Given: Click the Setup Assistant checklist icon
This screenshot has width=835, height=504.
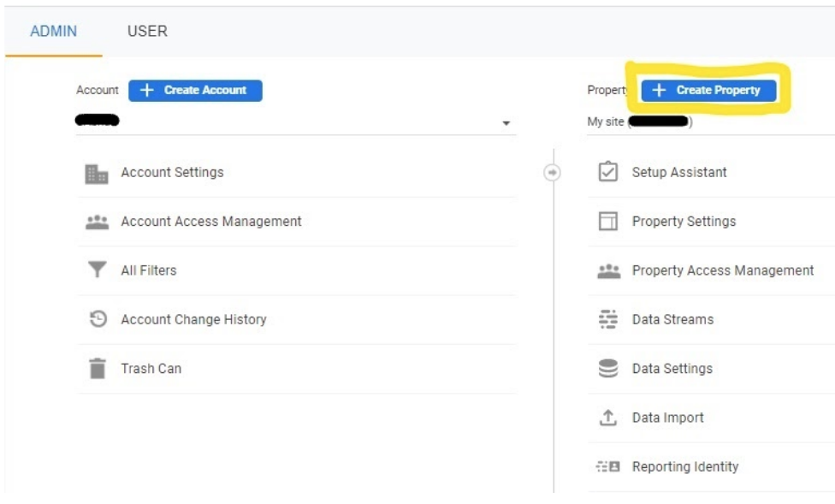Looking at the screenshot, I should point(607,172).
